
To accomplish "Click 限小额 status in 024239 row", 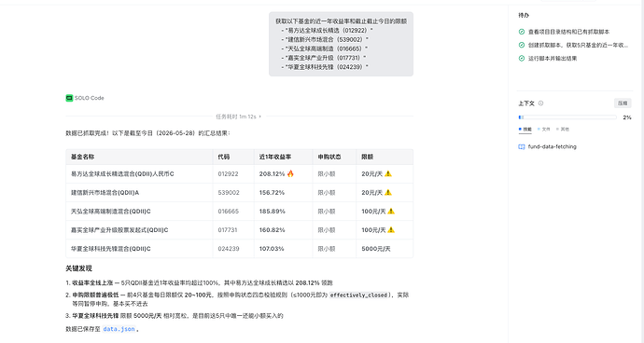I will tap(327, 249).
